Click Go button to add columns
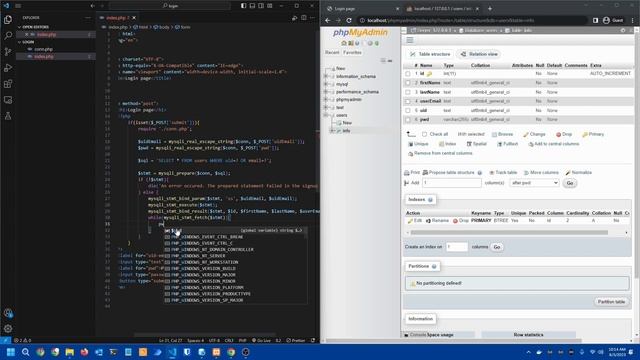The width and height of the screenshot is (640, 360). click(x=570, y=183)
